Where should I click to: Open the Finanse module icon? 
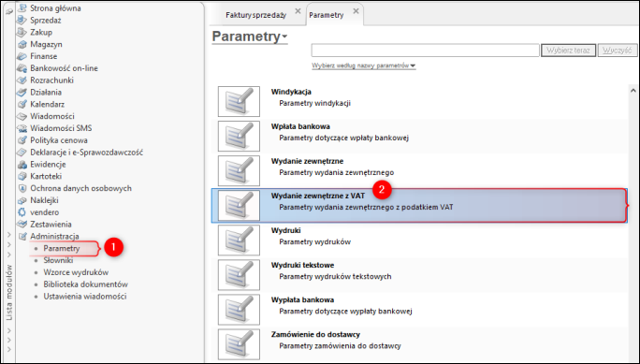22,56
